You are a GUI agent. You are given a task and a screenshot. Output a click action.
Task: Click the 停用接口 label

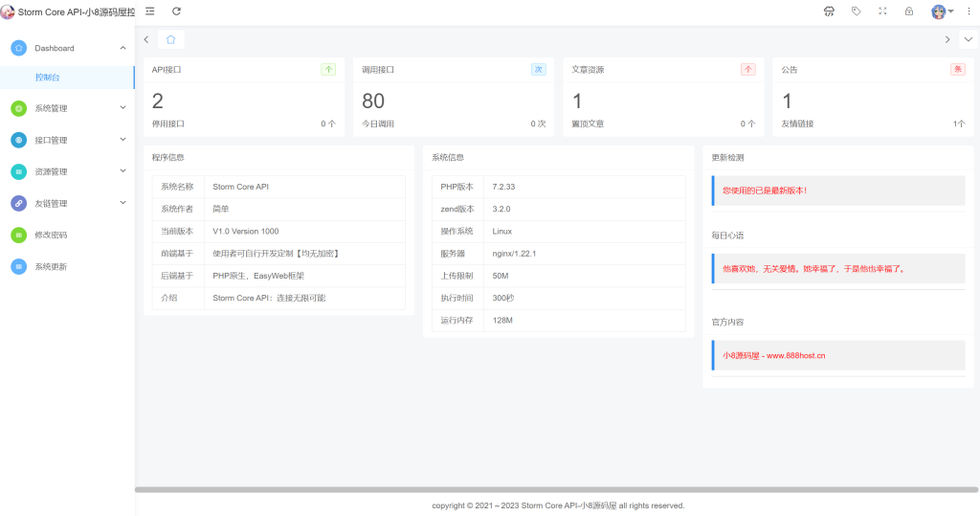point(168,123)
